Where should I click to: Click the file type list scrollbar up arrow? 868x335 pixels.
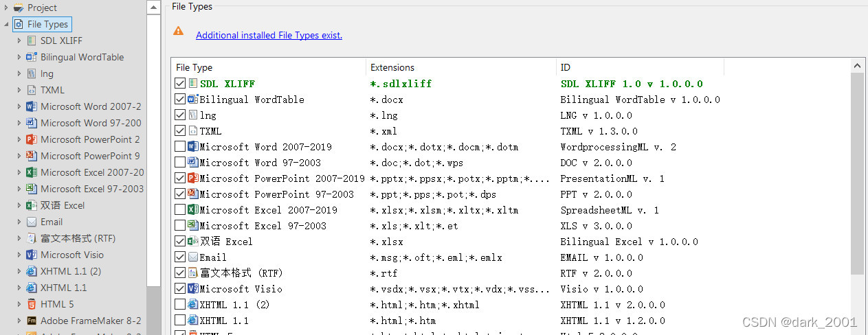point(857,66)
